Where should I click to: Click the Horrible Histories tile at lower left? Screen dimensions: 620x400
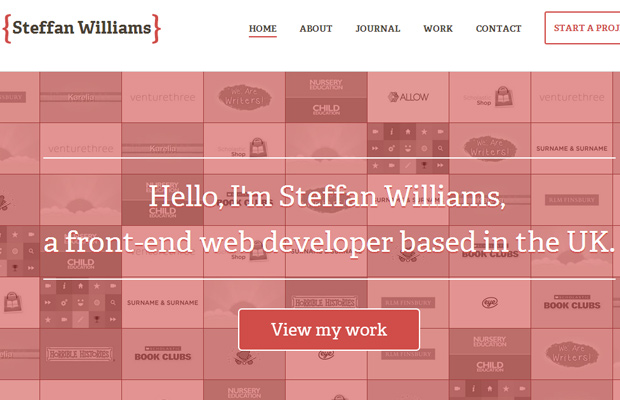(x=81, y=354)
